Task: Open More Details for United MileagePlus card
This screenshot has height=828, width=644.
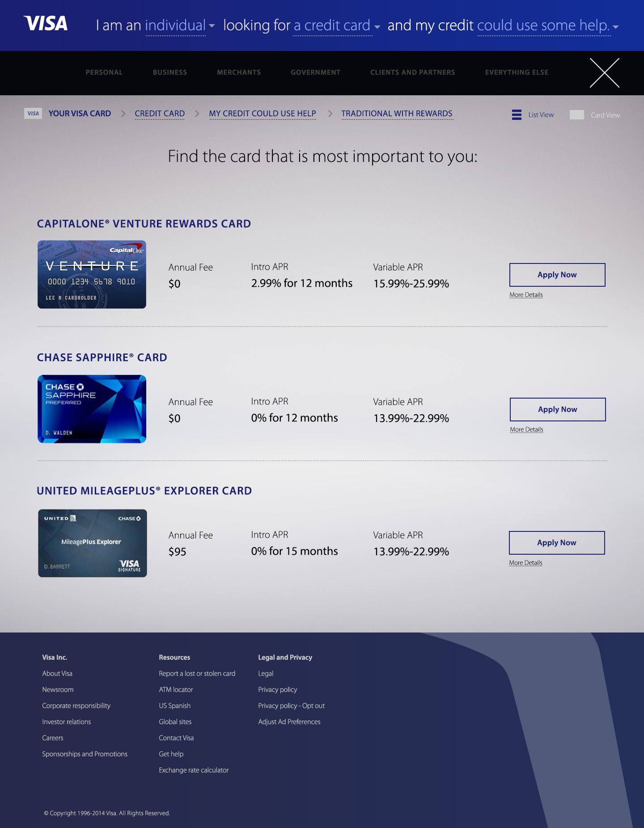Action: 525,563
